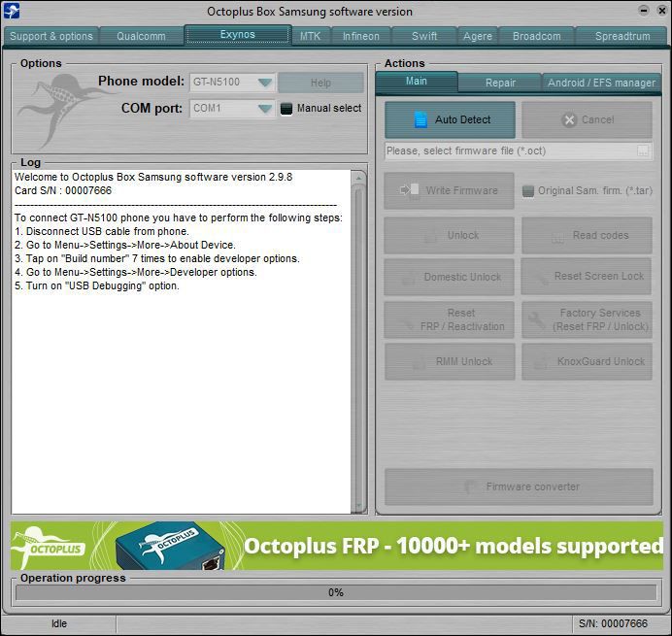
Task: Click the Help button
Action: 320,83
